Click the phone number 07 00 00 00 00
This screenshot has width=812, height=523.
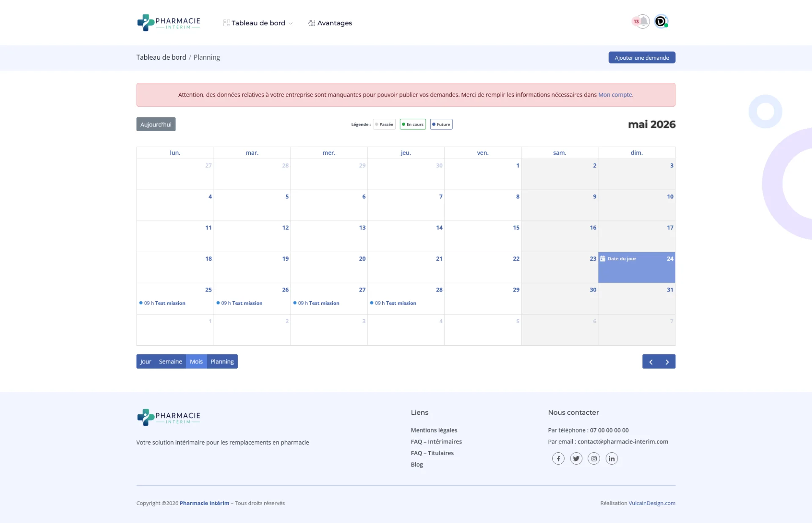pyautogui.click(x=609, y=430)
